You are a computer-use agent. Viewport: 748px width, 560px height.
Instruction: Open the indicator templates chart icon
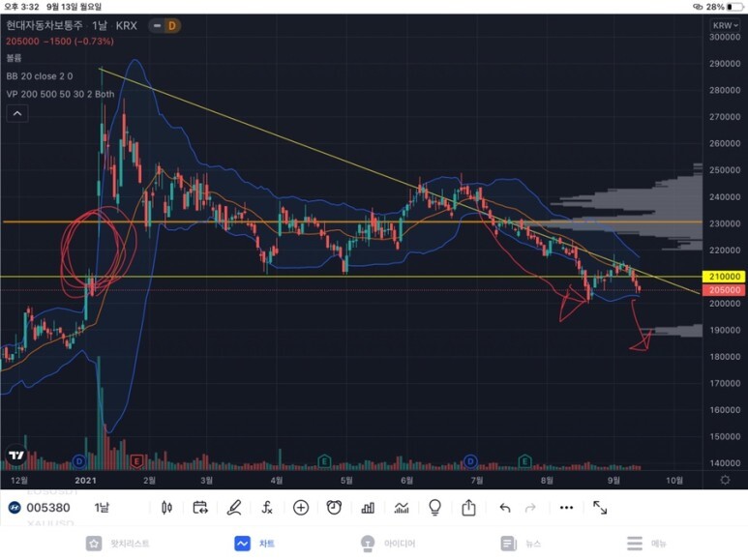(x=402, y=508)
